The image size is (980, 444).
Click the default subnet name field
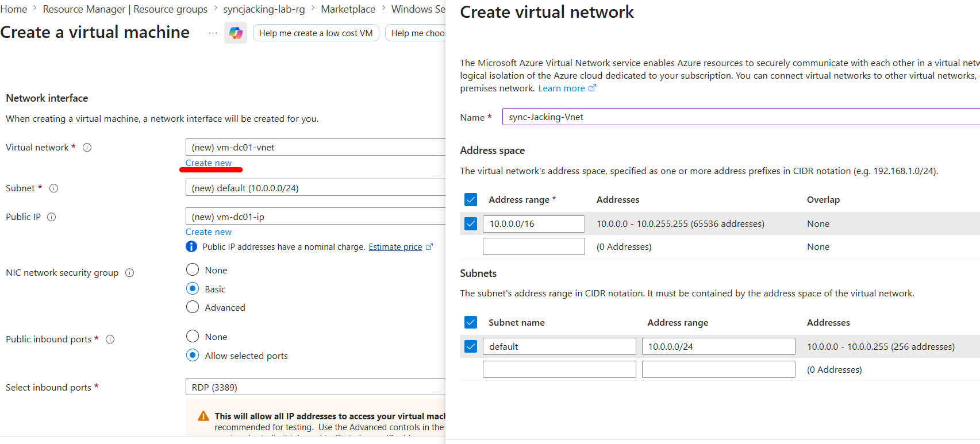560,347
